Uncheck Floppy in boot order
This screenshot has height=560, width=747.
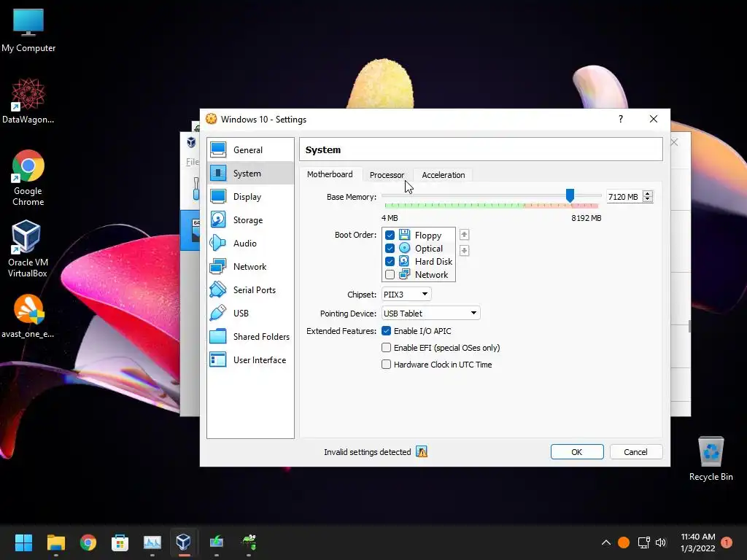click(x=390, y=236)
